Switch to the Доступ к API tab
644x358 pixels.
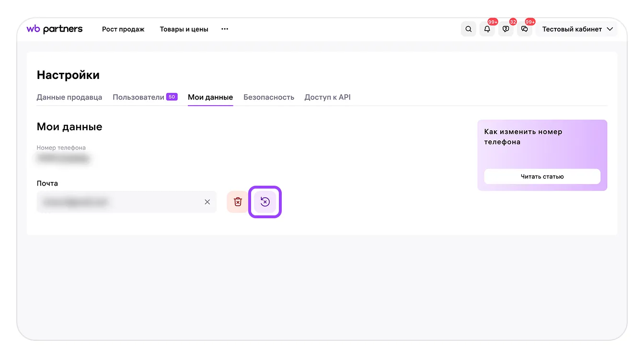click(328, 97)
